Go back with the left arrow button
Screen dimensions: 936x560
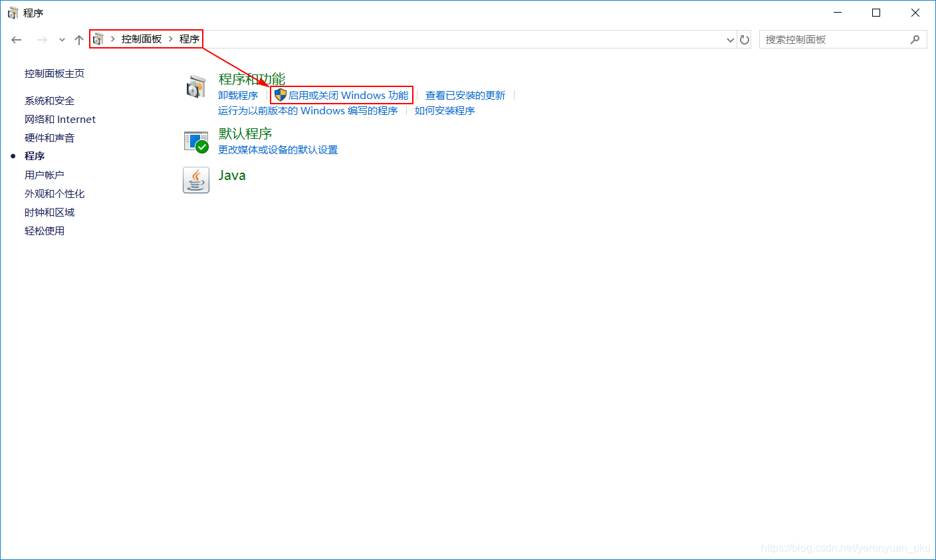click(x=17, y=40)
